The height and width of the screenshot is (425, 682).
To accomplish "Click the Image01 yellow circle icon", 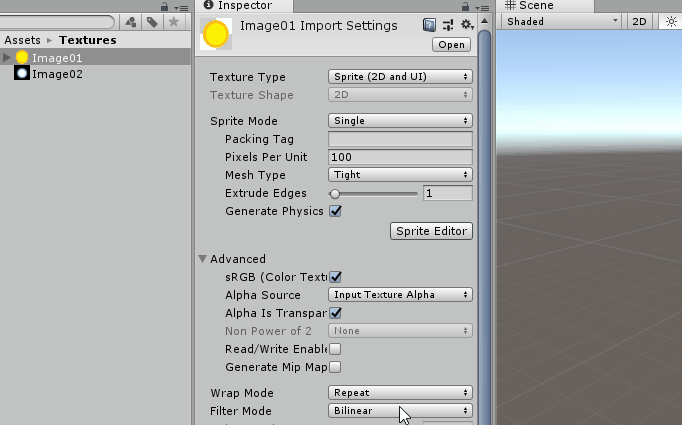I will point(22,57).
